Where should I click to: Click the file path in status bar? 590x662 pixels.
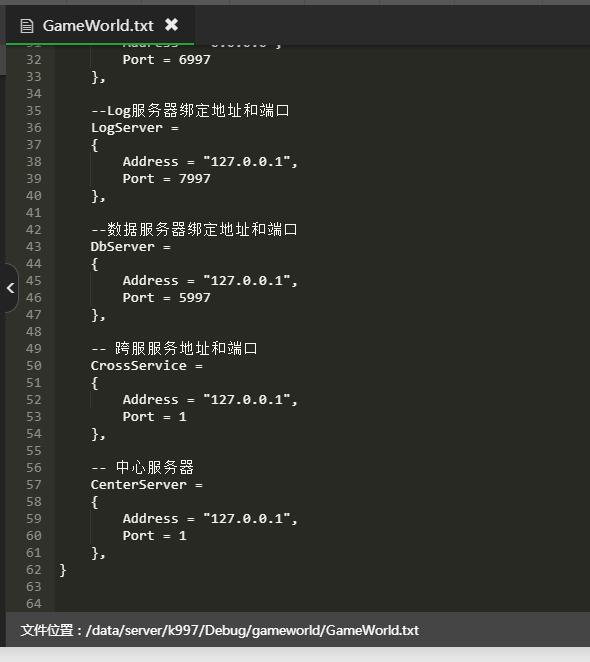click(x=252, y=630)
